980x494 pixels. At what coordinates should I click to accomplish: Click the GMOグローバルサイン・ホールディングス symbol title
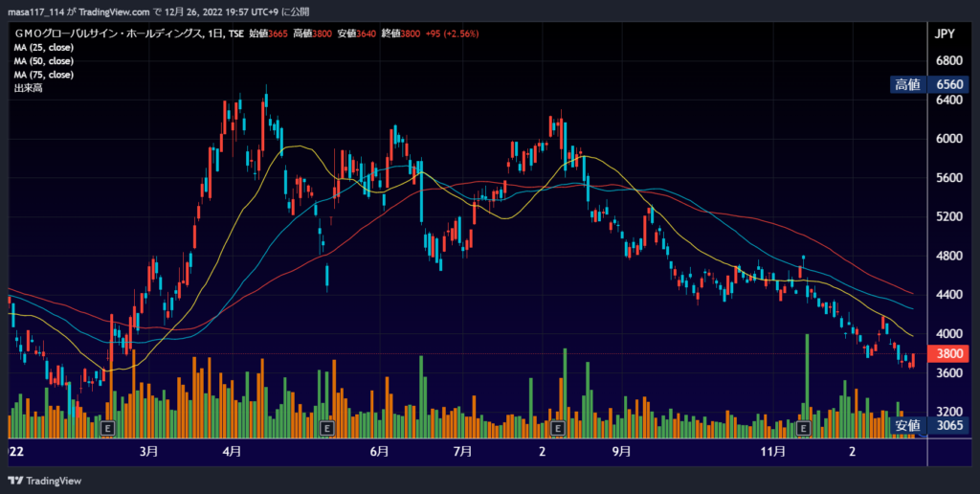107,34
